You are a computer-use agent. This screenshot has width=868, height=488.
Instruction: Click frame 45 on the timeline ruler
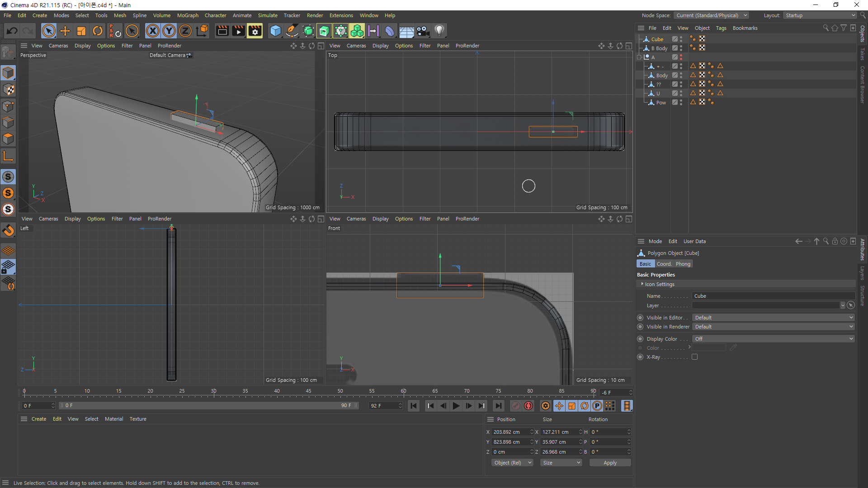pyautogui.click(x=308, y=391)
